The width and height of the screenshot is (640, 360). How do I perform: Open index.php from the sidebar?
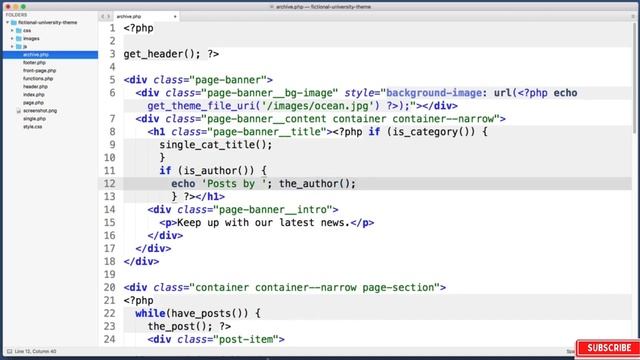tap(33, 95)
